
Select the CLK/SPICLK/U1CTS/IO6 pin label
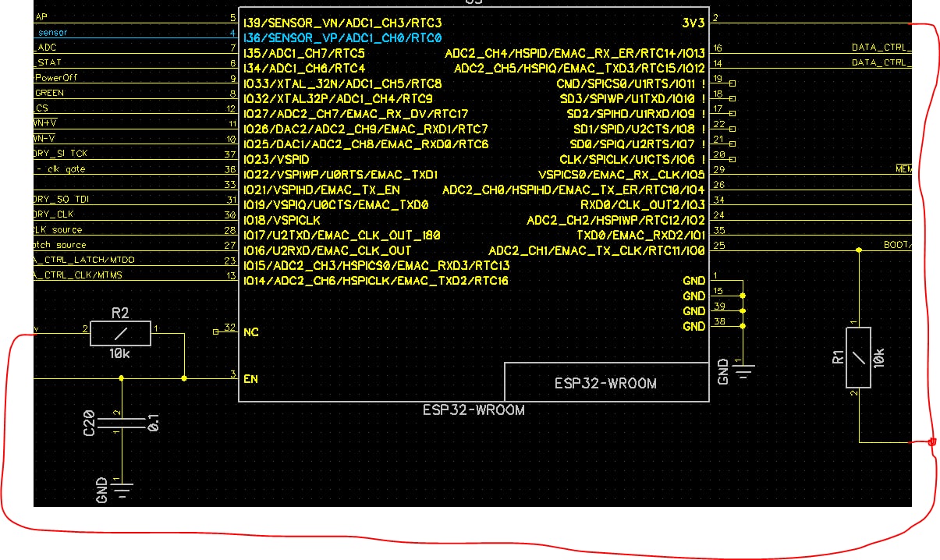(x=633, y=159)
